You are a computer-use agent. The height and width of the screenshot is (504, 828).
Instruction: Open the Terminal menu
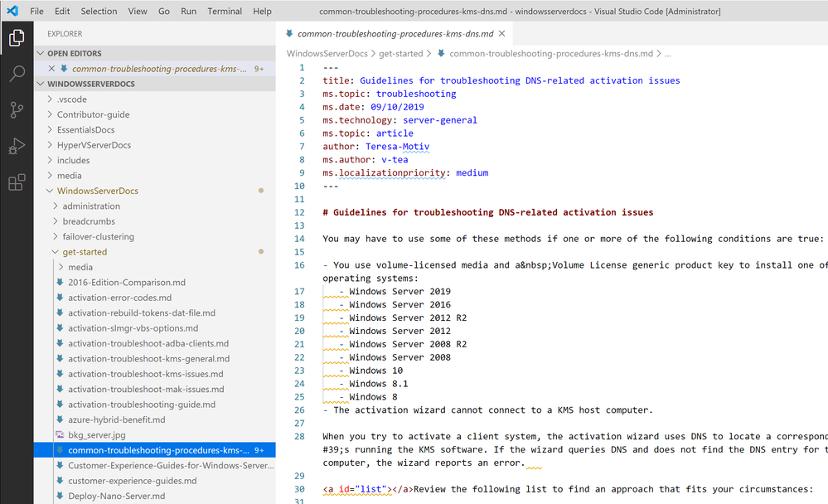(x=225, y=11)
